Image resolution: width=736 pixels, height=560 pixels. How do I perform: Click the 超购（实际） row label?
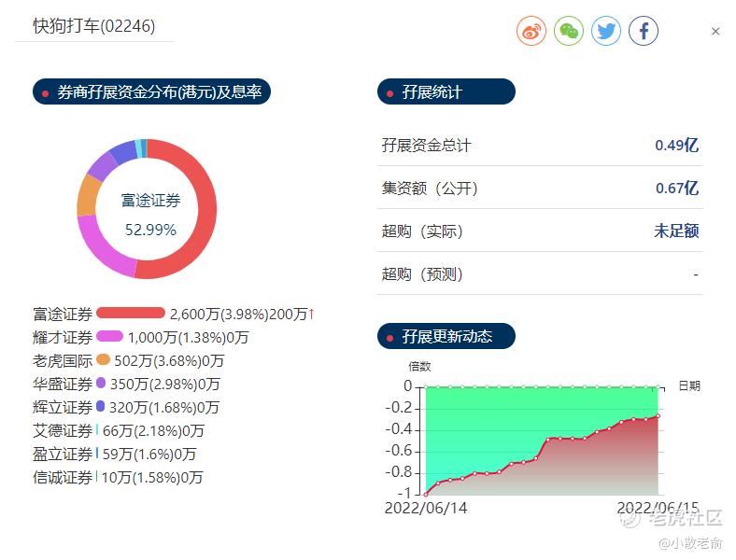tap(422, 231)
